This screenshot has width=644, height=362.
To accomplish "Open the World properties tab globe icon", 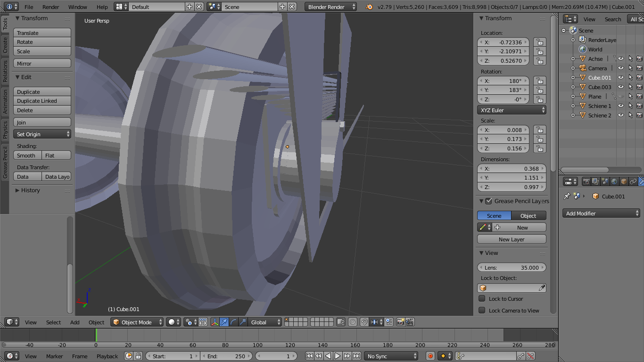I will coord(614,181).
